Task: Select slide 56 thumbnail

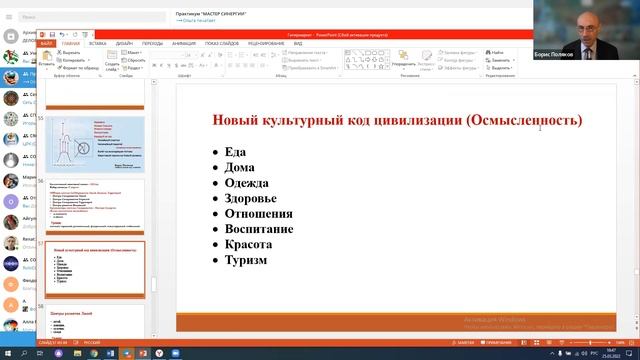Action: [95, 207]
